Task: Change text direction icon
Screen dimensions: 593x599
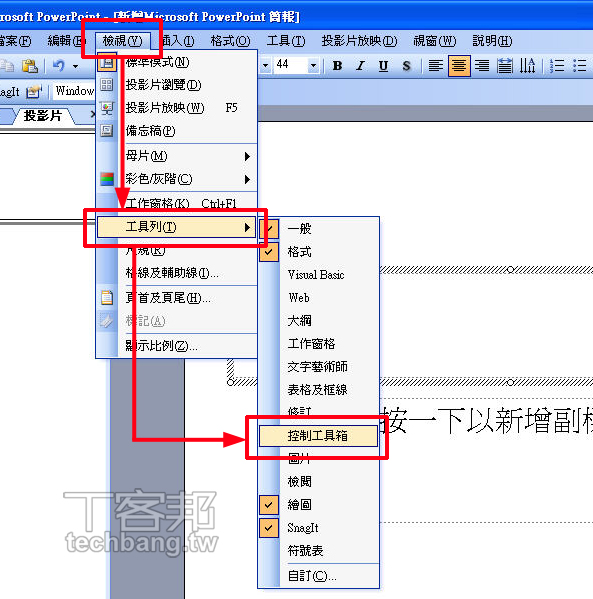Action: click(528, 66)
